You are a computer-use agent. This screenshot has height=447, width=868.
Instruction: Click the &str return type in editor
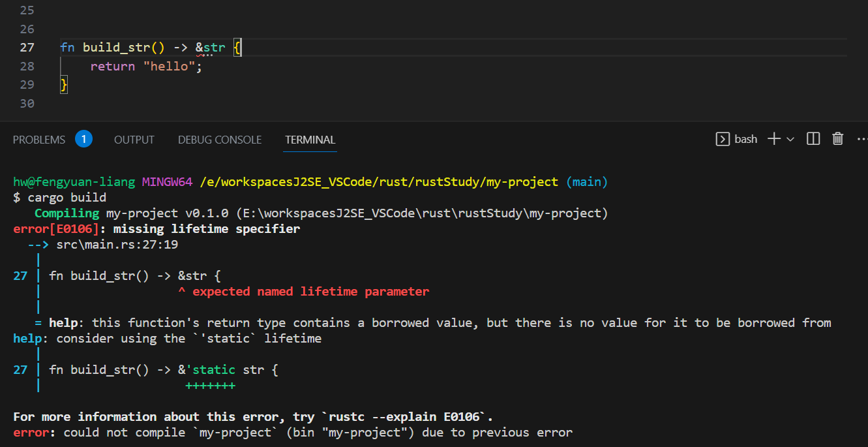[x=210, y=48]
